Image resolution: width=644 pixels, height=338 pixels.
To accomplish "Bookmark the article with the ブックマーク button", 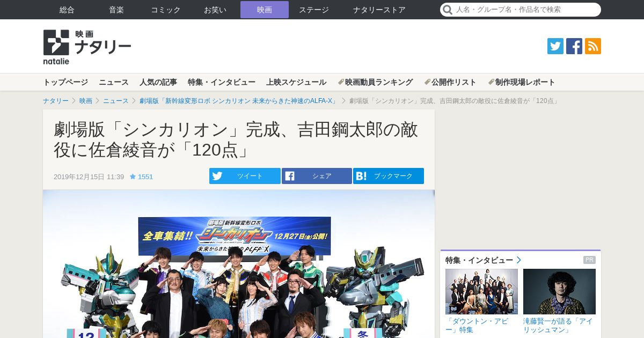I will [x=389, y=176].
